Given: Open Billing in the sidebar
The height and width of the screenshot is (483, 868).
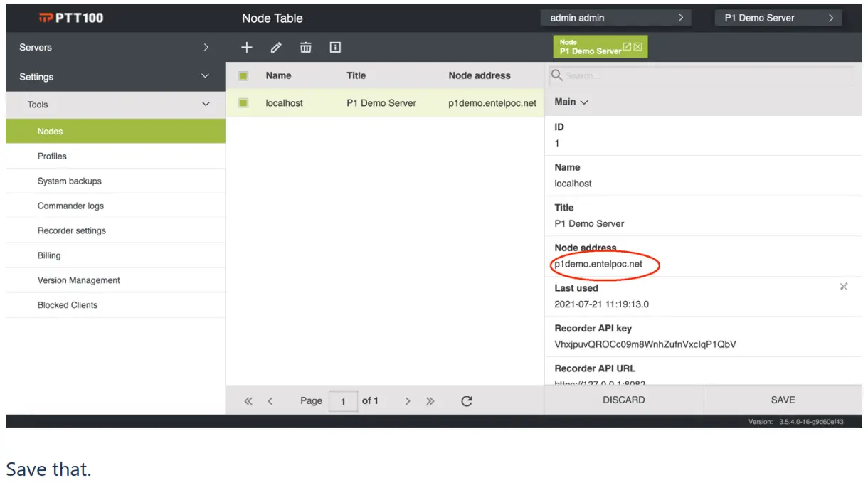Looking at the screenshot, I should pos(115,255).
